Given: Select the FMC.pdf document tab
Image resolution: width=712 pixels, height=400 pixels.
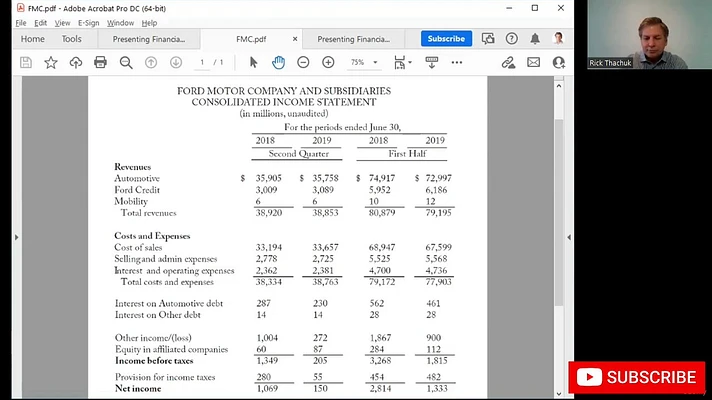Looking at the screenshot, I should (251, 40).
